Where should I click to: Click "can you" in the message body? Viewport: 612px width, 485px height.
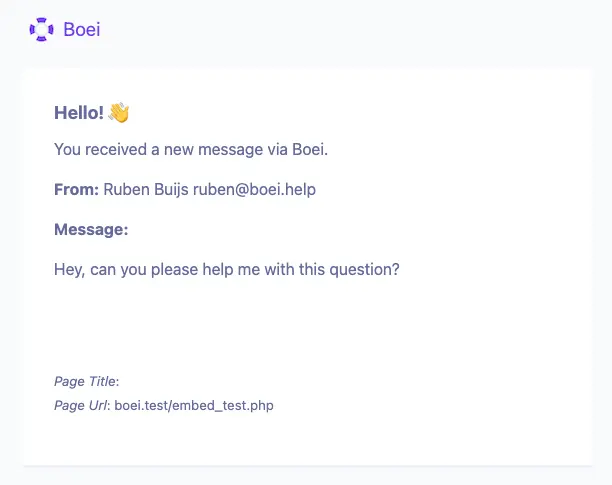(x=118, y=269)
